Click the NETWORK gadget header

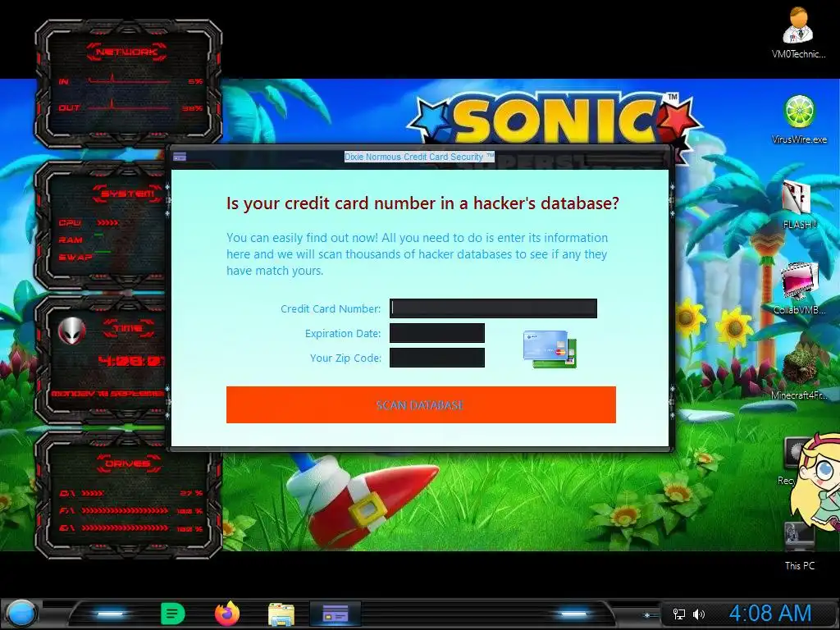[x=126, y=52]
